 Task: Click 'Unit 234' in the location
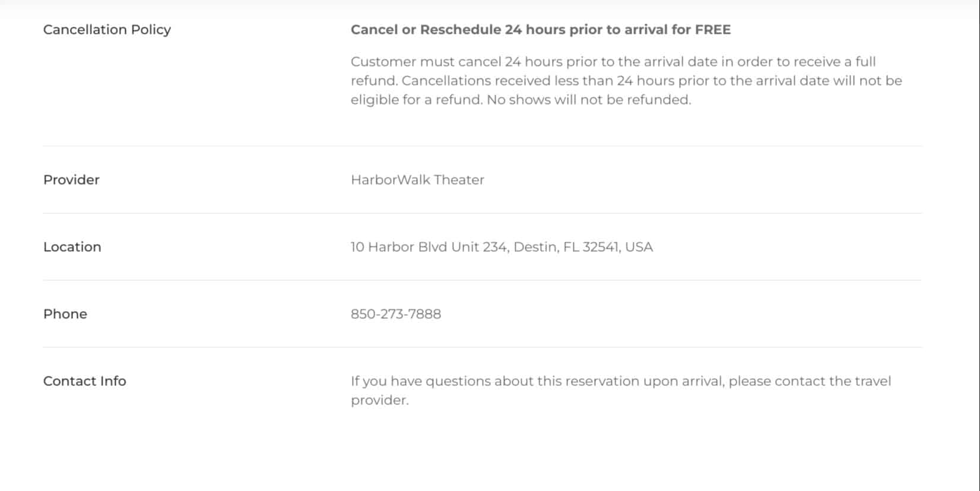(479, 247)
